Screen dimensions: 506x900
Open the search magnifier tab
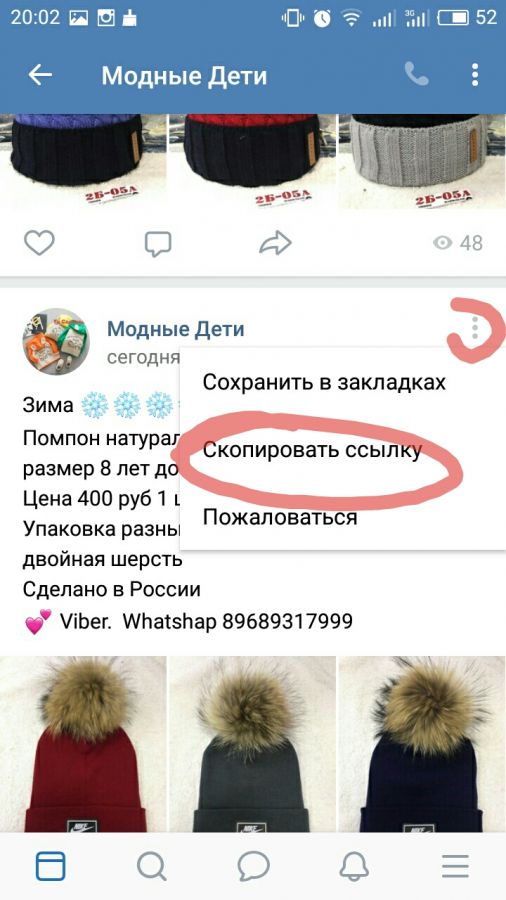coord(152,866)
